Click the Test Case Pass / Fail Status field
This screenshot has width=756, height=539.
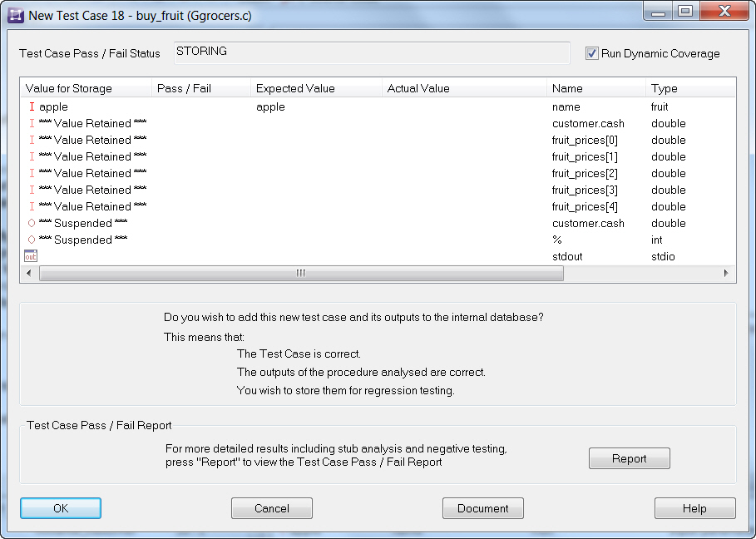click(372, 52)
